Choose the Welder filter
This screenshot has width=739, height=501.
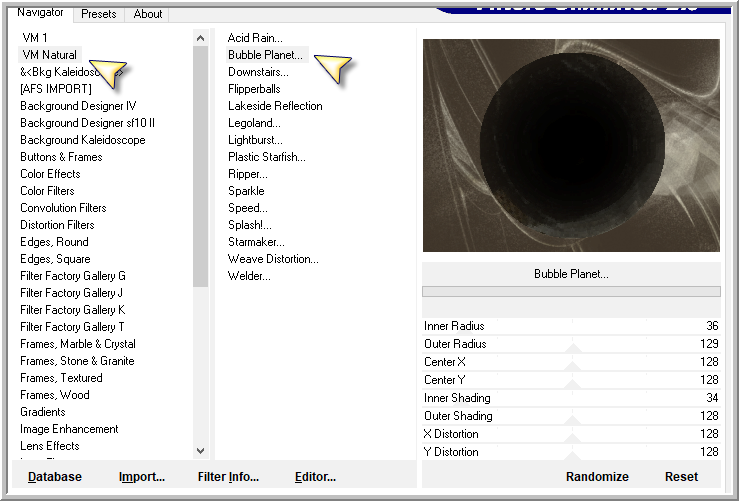point(249,276)
